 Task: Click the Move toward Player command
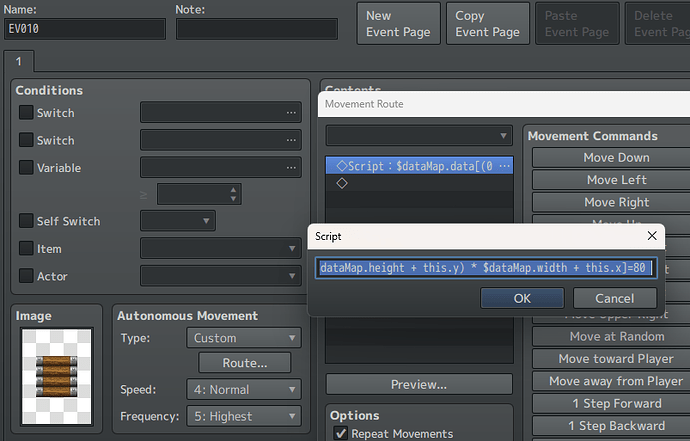tap(616, 359)
